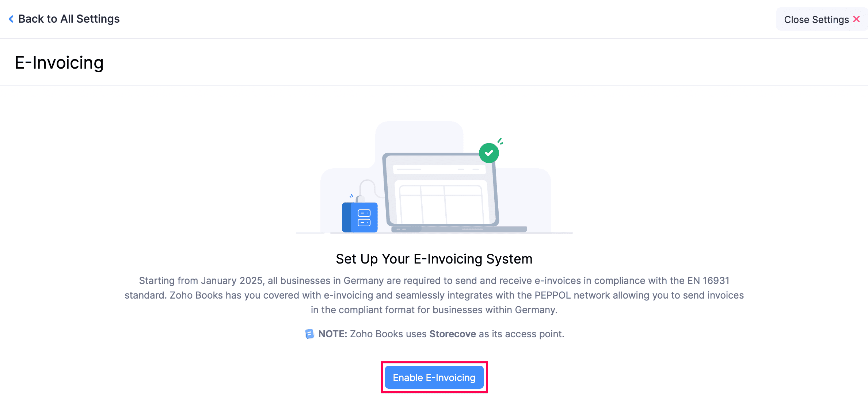This screenshot has width=868, height=411.
Task: Click the EN 16931 compliance paragraph
Action: click(434, 295)
